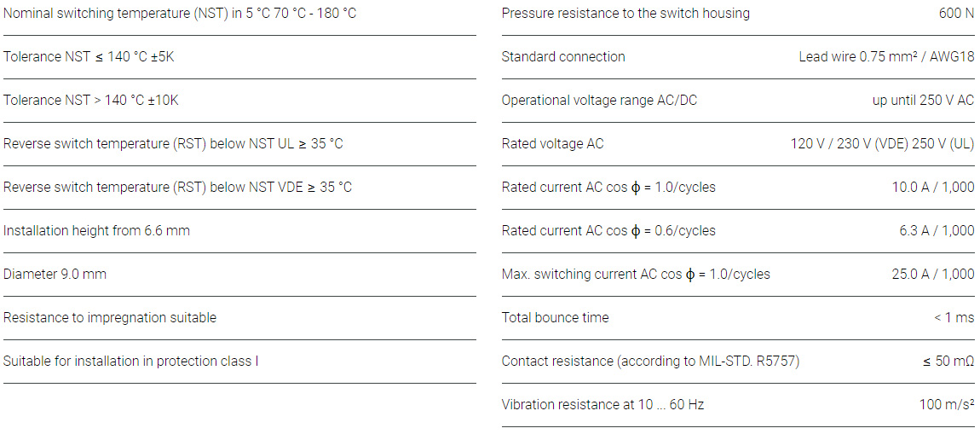The width and height of the screenshot is (980, 434).
Task: Select the RST below NST UL row
Action: coord(173,144)
